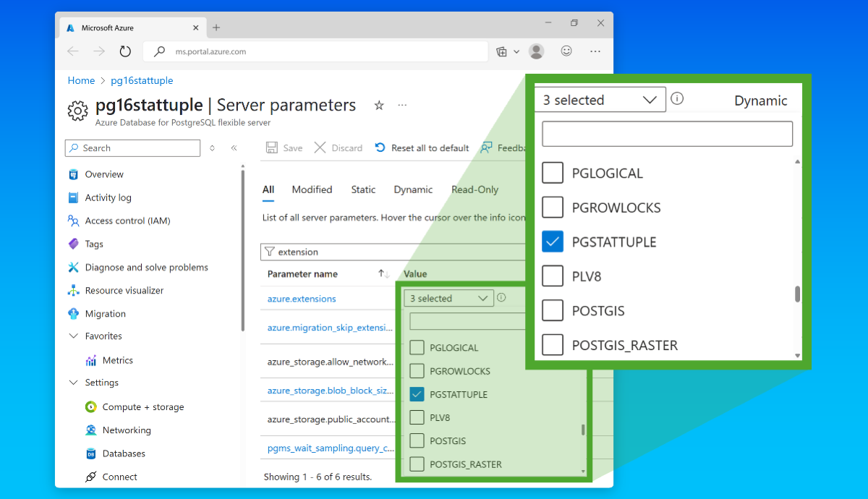Open the browser settings and more menu

(x=595, y=51)
